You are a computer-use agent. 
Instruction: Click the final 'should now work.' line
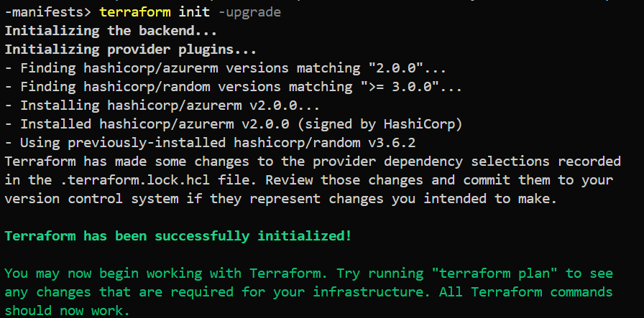click(x=68, y=311)
